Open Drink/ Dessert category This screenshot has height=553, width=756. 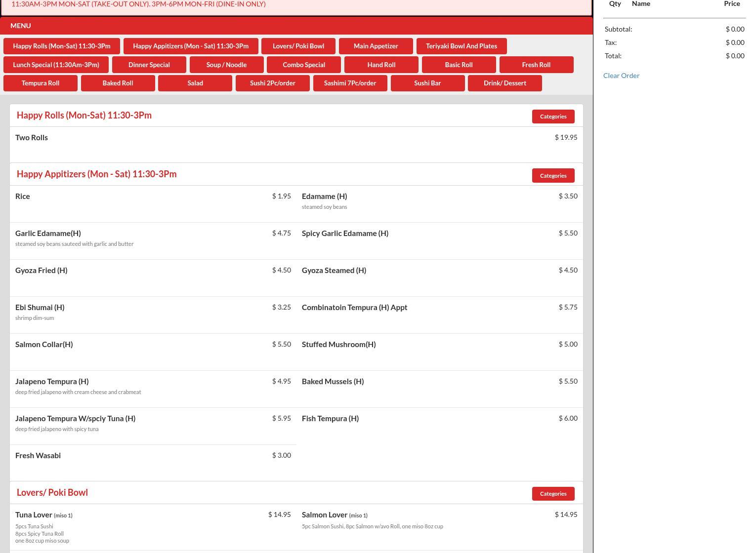pyautogui.click(x=505, y=83)
